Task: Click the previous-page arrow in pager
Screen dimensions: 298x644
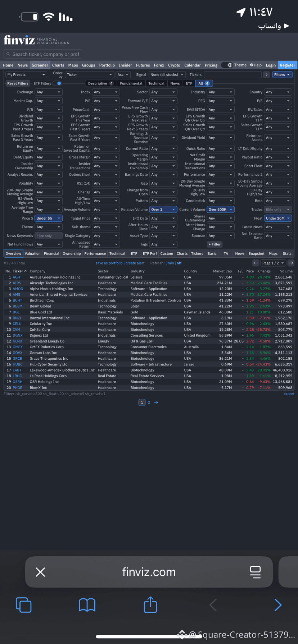Action: (256, 263)
